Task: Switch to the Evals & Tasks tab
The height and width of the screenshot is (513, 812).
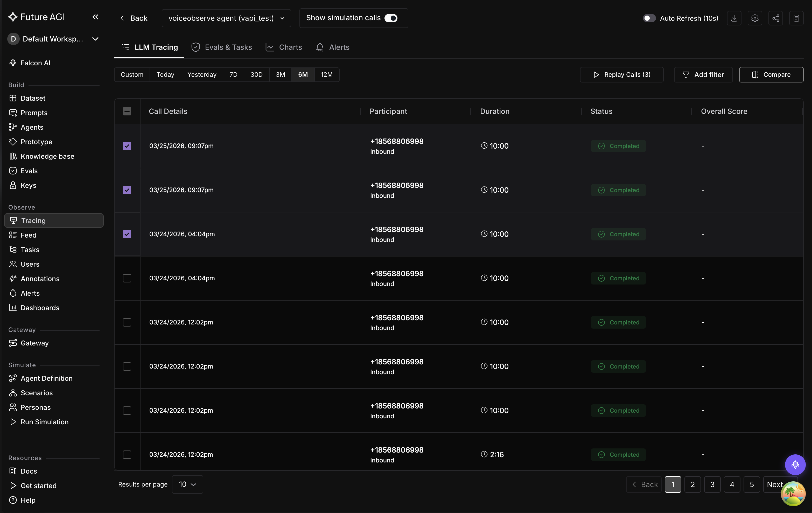Action: 222,47
